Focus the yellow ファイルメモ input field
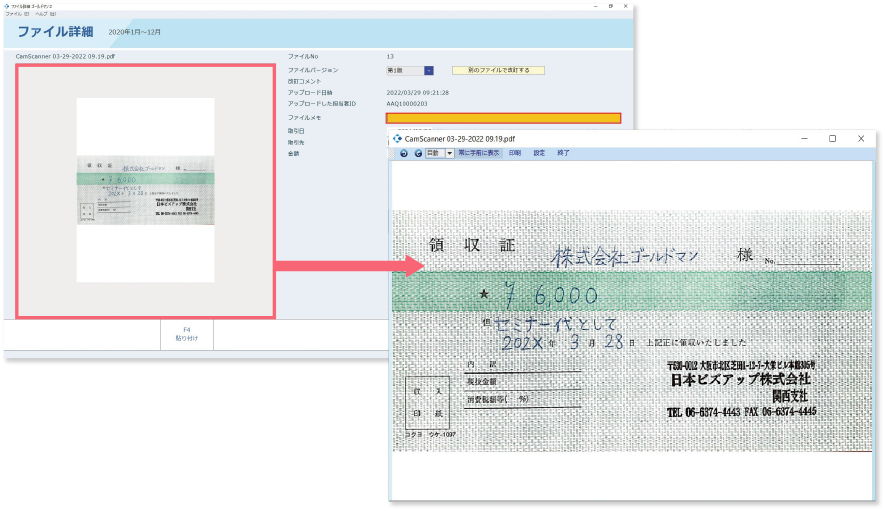The height and width of the screenshot is (511, 885). pyautogui.click(x=503, y=118)
